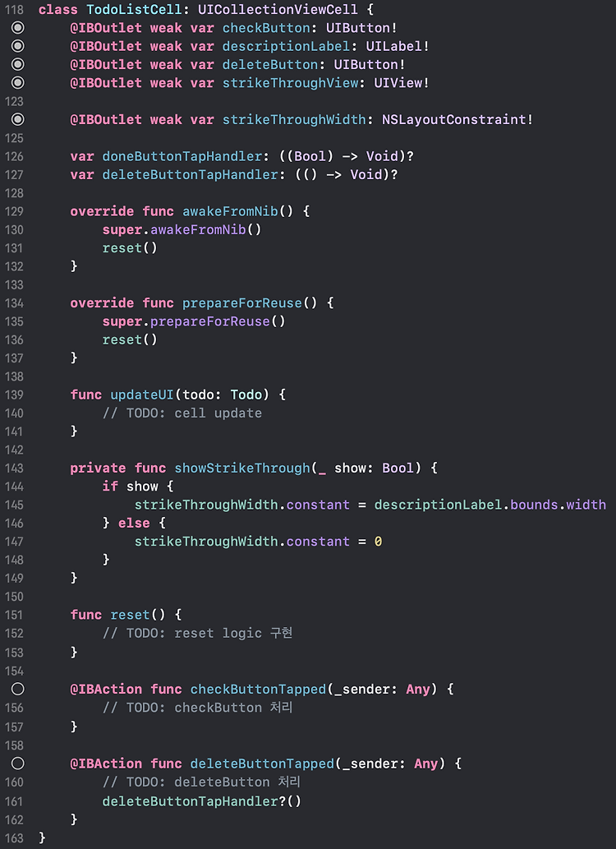Click line number 118 in the gutter
The height and width of the screenshot is (849, 616).
(x=14, y=10)
